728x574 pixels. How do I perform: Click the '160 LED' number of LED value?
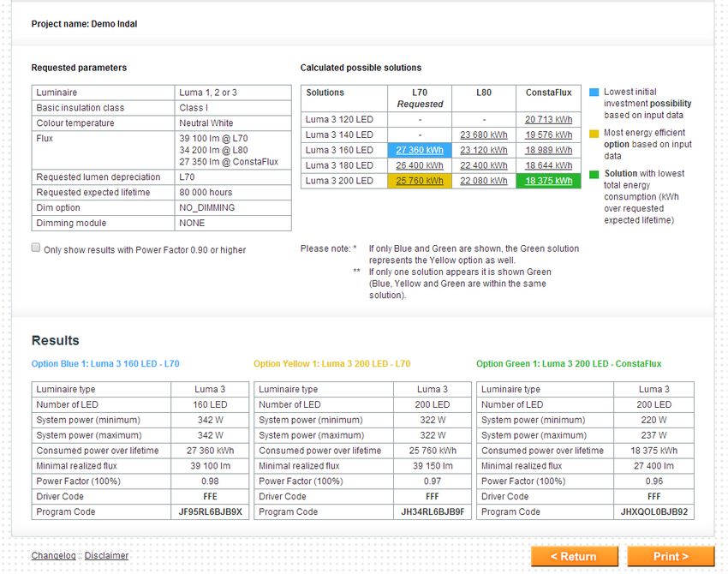click(x=211, y=404)
